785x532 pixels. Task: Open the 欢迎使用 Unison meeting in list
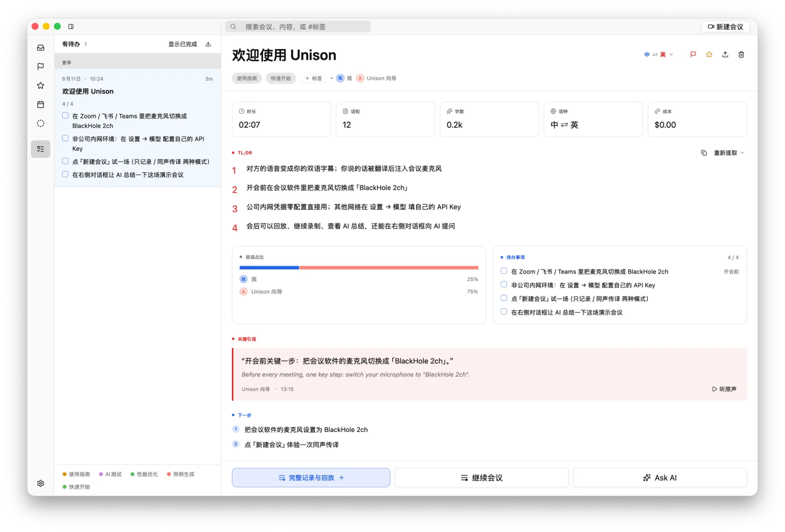pyautogui.click(x=137, y=128)
